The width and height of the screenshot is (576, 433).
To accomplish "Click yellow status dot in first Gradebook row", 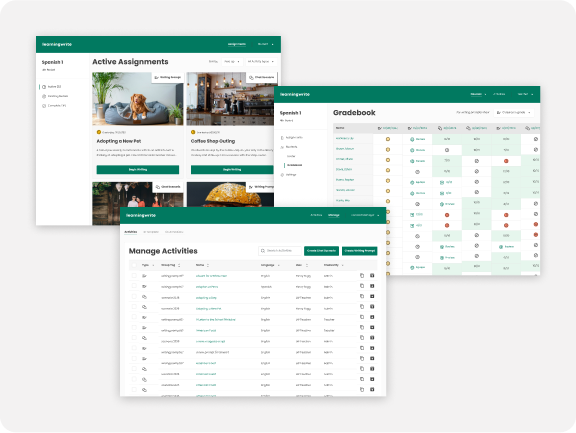I will pyautogui.click(x=388, y=139).
